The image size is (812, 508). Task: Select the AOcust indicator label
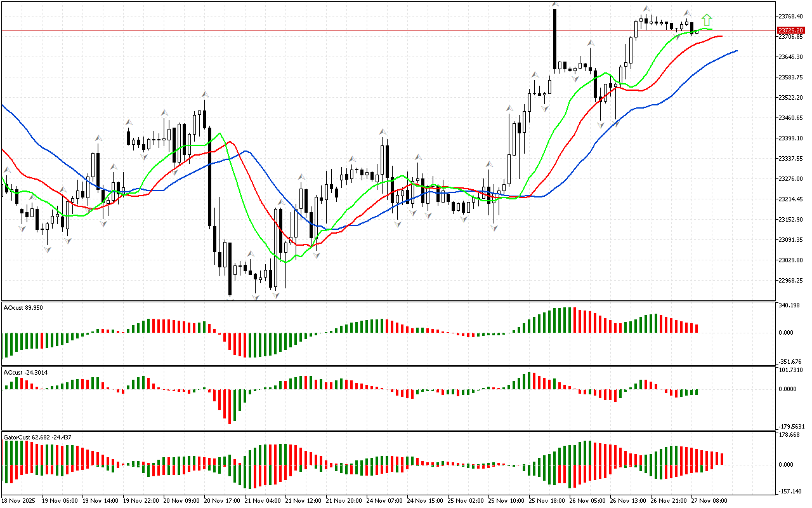click(23, 307)
